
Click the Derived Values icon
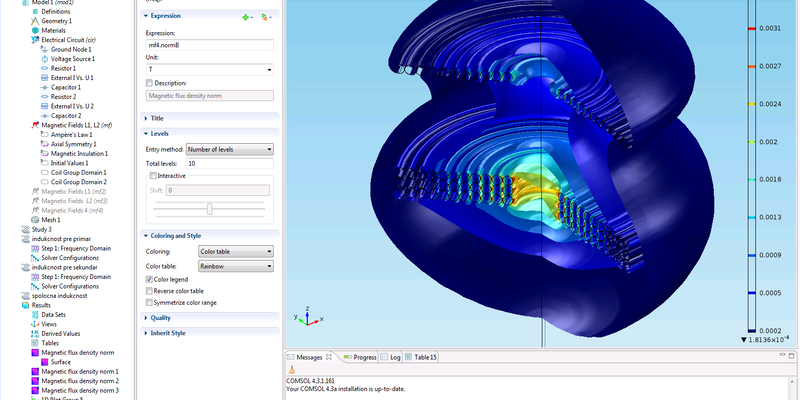[34, 333]
